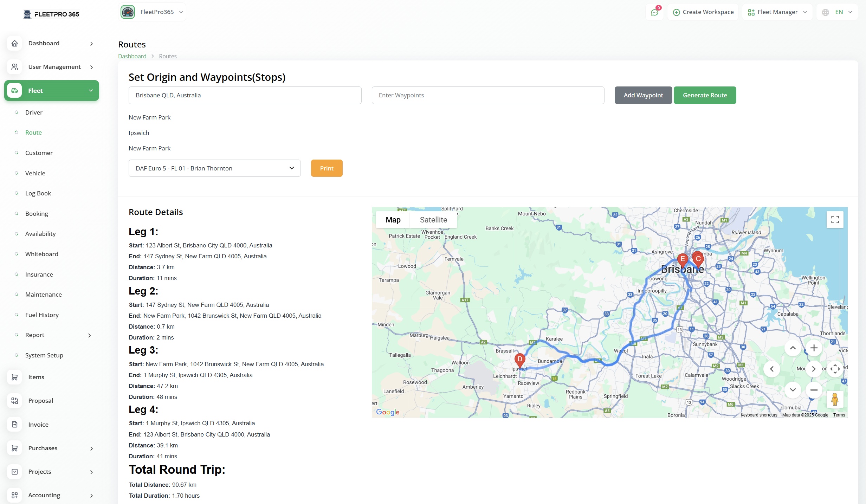This screenshot has width=866, height=504.
Task: Expand the Dashboard menu chevron
Action: (x=91, y=44)
